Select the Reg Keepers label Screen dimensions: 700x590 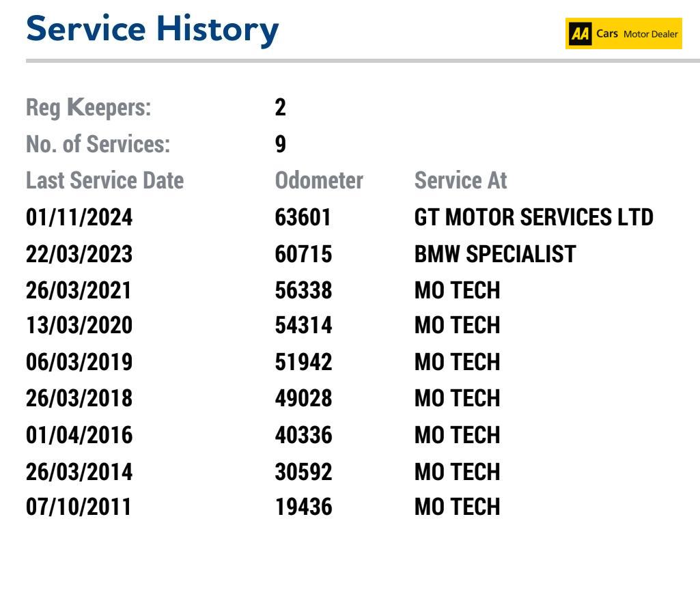click(x=88, y=108)
